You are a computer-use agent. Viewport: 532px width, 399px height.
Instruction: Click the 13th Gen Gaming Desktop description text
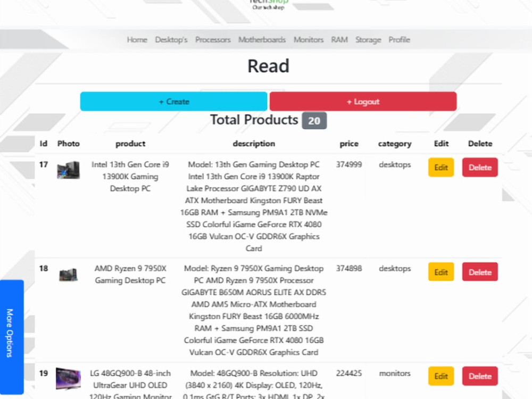pos(254,206)
